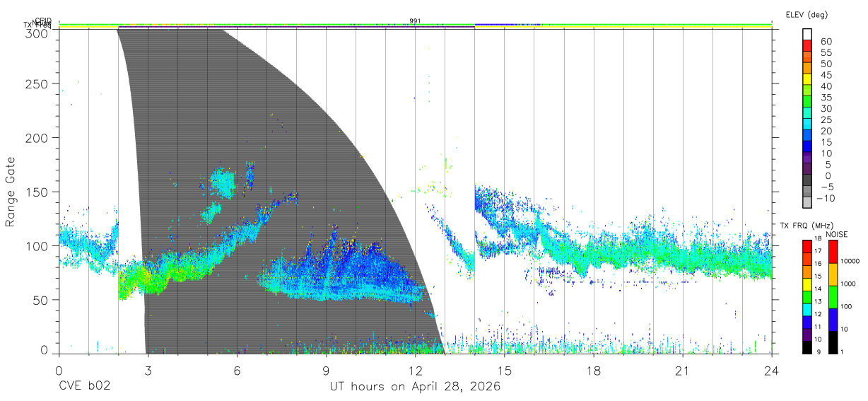868x401 pixels.
Task: Select the yellow segment of the ELEV legend
Action: [808, 79]
